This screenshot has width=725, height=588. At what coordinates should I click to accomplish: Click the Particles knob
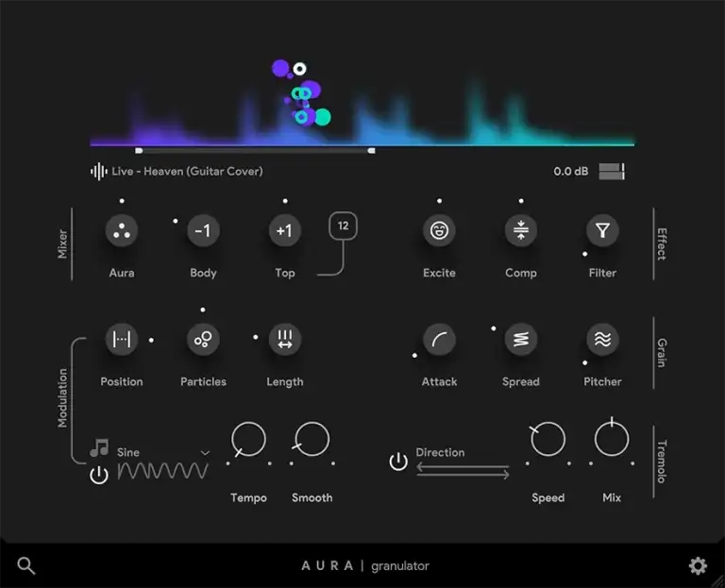coord(203,339)
